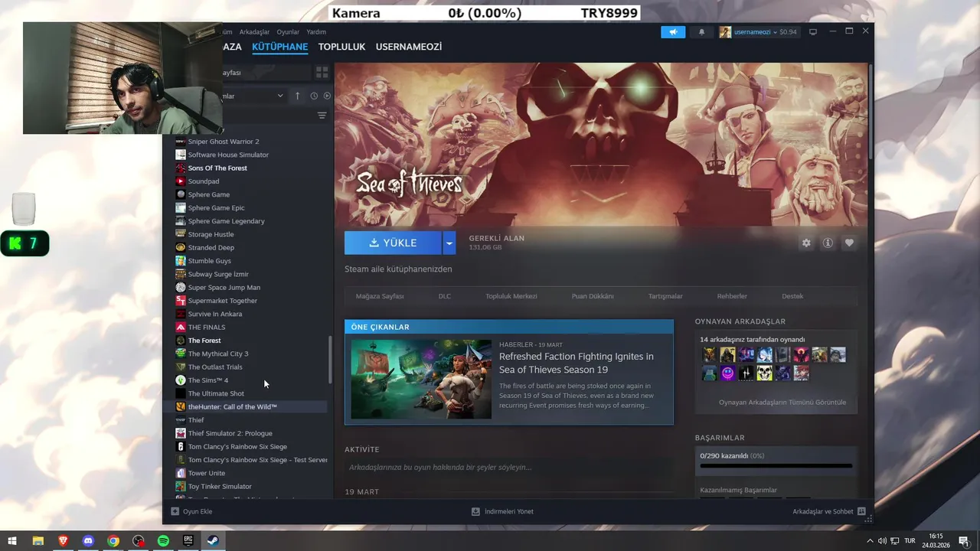Open Discord from the taskbar
Image resolution: width=980 pixels, height=551 pixels.
88,541
